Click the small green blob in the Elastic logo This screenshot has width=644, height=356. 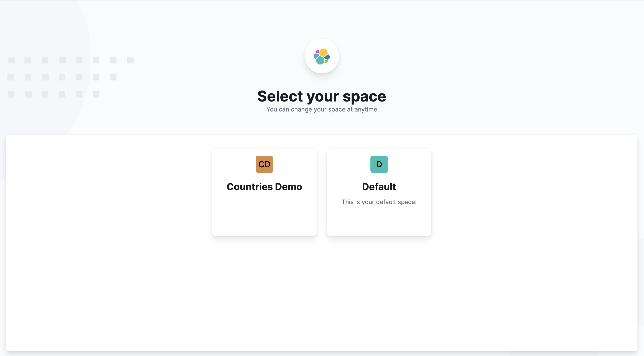(x=326, y=61)
